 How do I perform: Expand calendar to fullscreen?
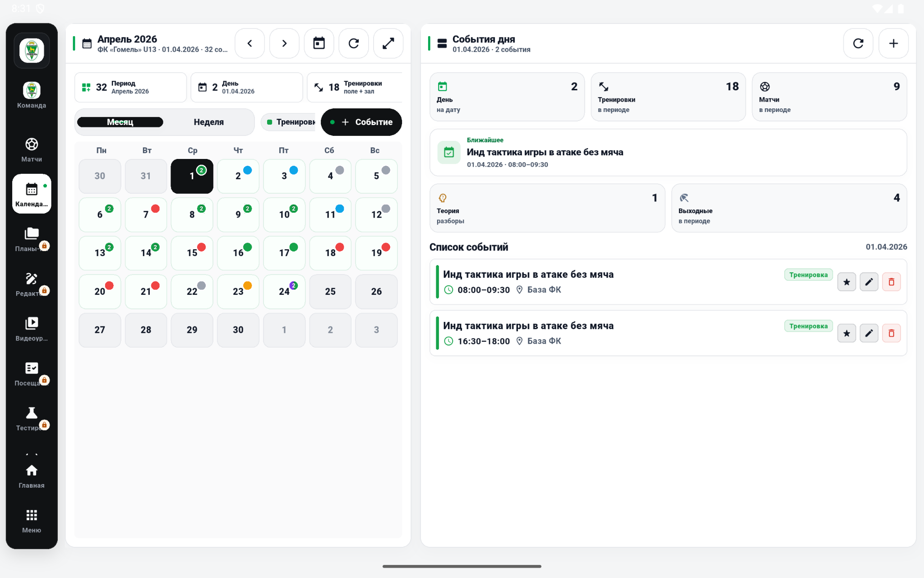pyautogui.click(x=388, y=43)
